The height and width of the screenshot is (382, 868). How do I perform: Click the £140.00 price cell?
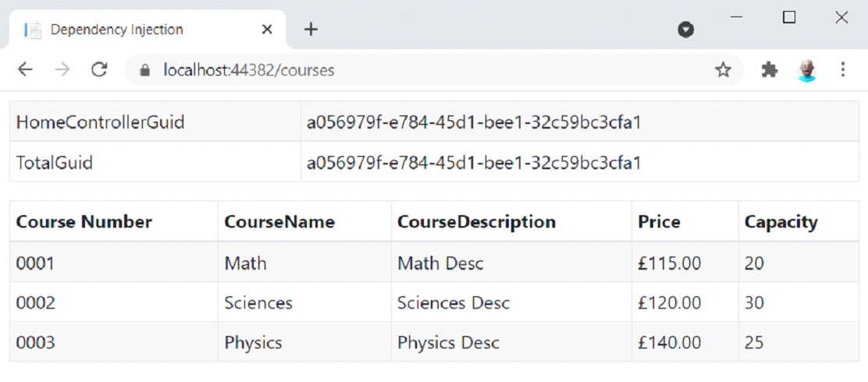click(x=685, y=342)
